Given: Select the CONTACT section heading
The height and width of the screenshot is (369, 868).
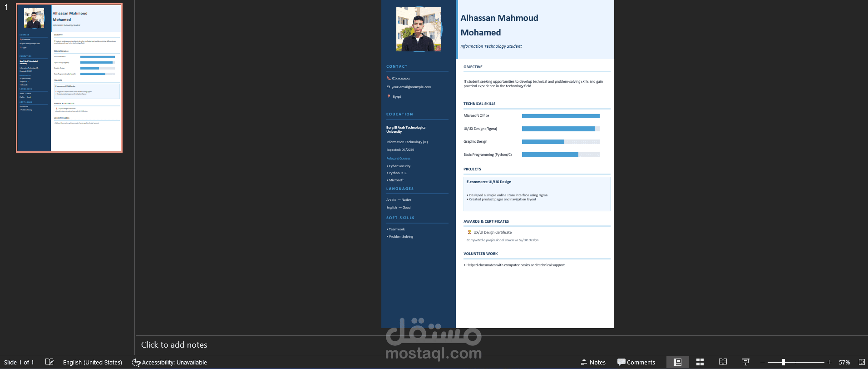Looking at the screenshot, I should click(397, 66).
